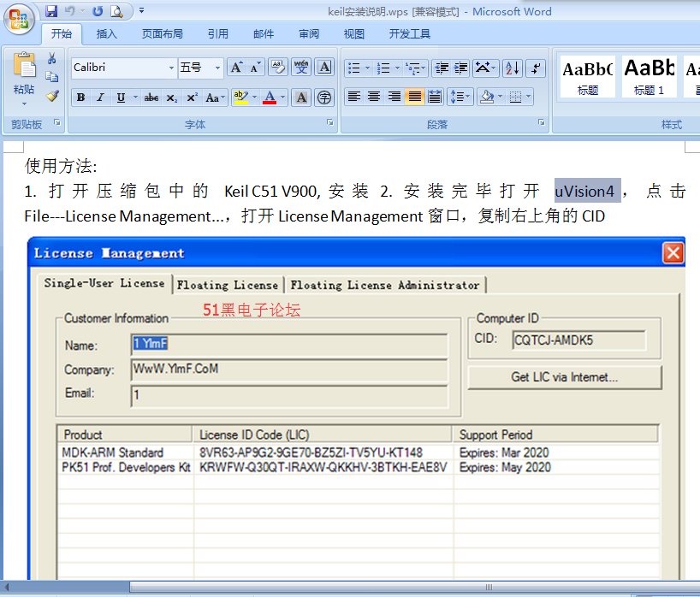This screenshot has height=597, width=700.
Task: Toggle underline formatting
Action: [x=121, y=98]
